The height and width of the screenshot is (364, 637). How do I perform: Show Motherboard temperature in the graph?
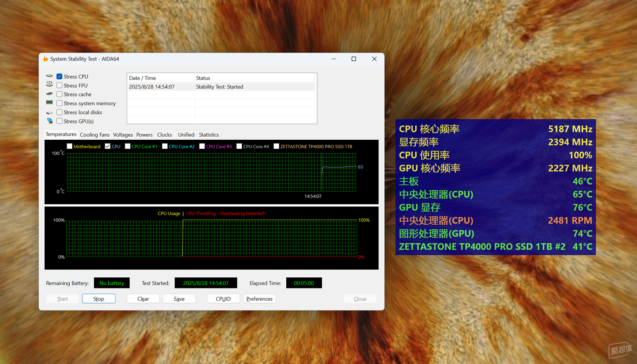pyautogui.click(x=70, y=146)
